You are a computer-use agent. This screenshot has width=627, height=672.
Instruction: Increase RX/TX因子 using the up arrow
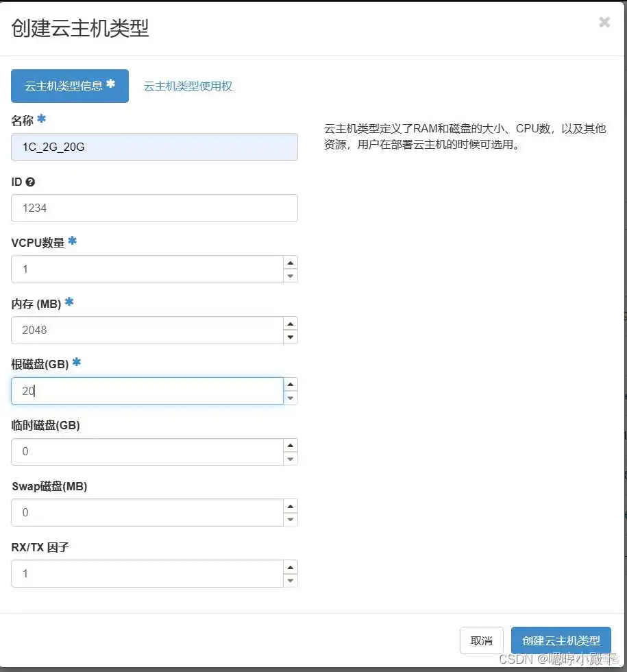coord(290,566)
